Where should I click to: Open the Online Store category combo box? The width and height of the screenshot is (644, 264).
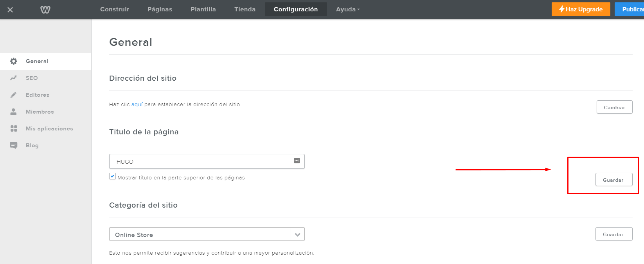point(207,234)
